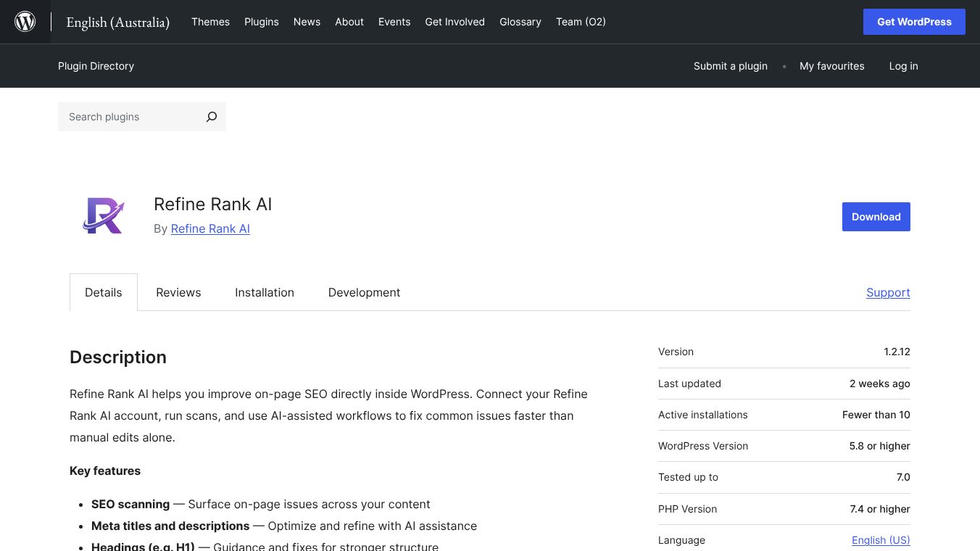Click the 'Fewer than 10' installations value
The width and height of the screenshot is (980, 551).
click(x=876, y=415)
